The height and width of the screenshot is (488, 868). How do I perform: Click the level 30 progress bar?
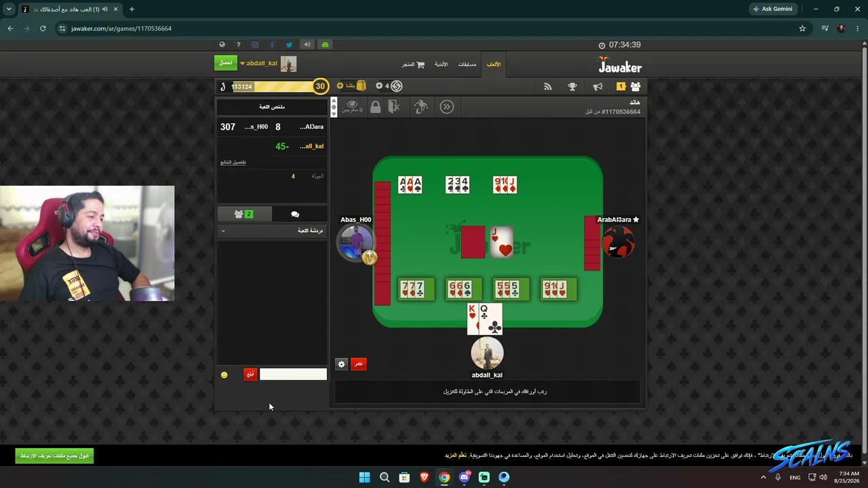click(271, 87)
